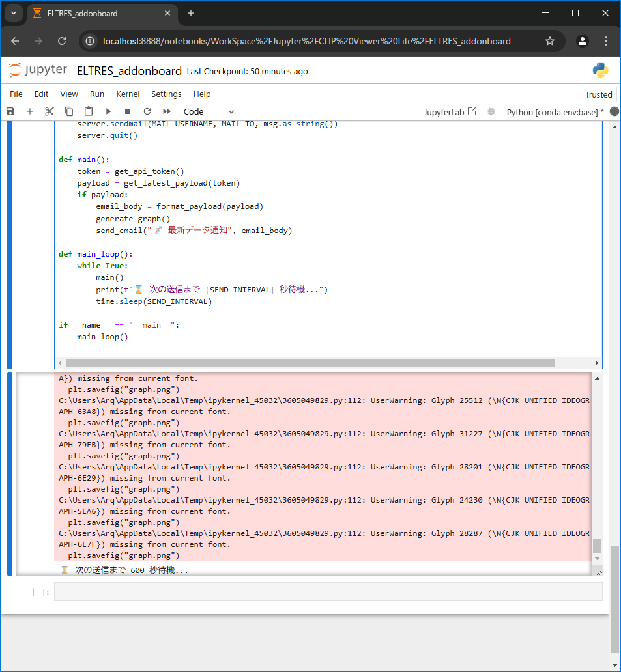
Task: Save the notebook with the floppy disk icon
Action: coord(10,112)
